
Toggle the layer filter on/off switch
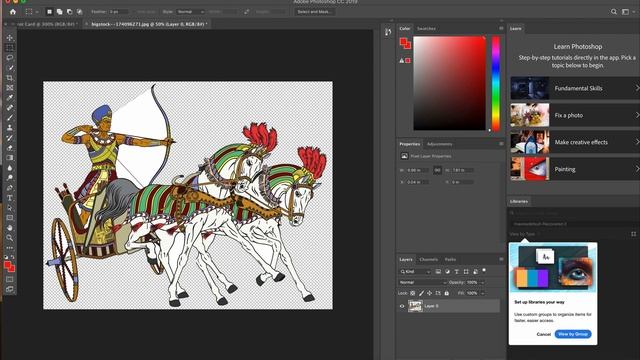(x=484, y=270)
